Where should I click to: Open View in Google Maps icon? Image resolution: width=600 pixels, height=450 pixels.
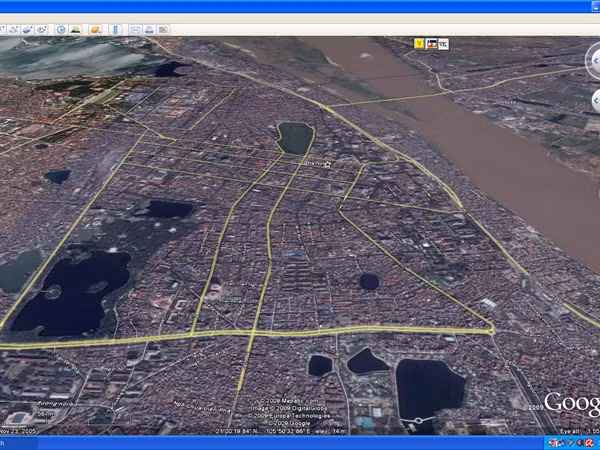pos(163,29)
